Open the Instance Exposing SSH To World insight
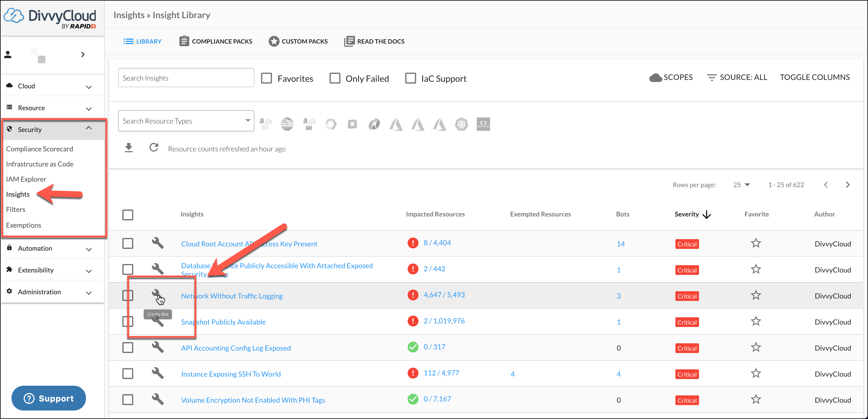This screenshot has width=868, height=419. (x=231, y=374)
